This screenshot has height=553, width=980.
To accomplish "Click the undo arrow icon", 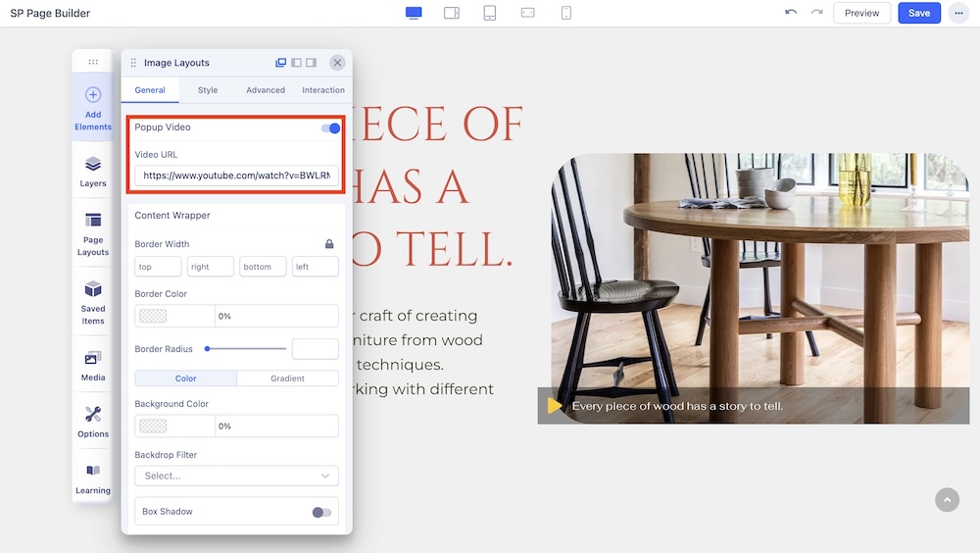I will click(791, 13).
